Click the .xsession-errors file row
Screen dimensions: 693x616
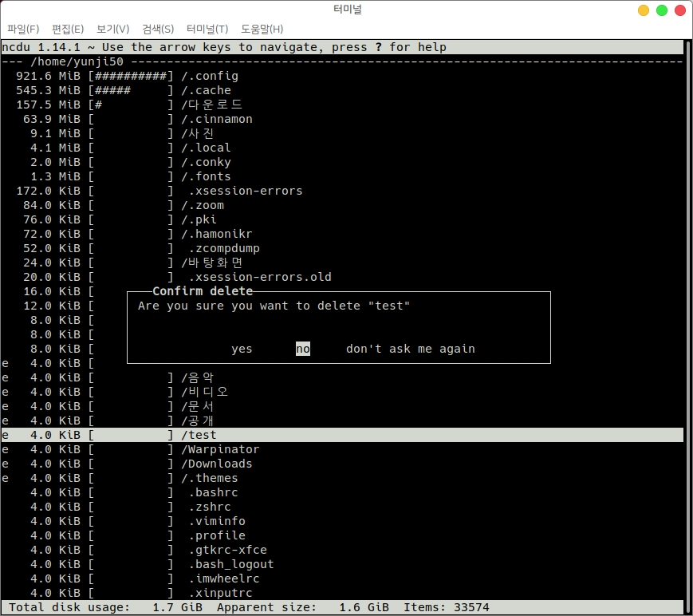[x=246, y=191]
